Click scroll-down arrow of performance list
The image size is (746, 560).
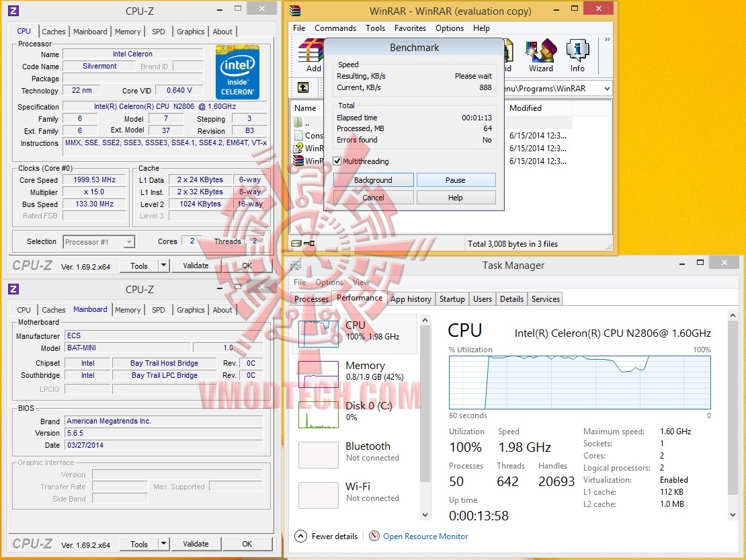[x=425, y=515]
